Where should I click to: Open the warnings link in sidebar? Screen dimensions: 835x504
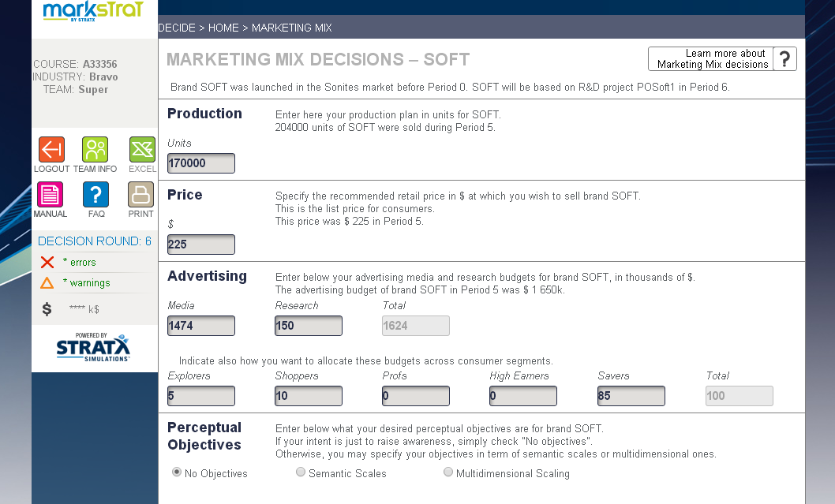89,283
